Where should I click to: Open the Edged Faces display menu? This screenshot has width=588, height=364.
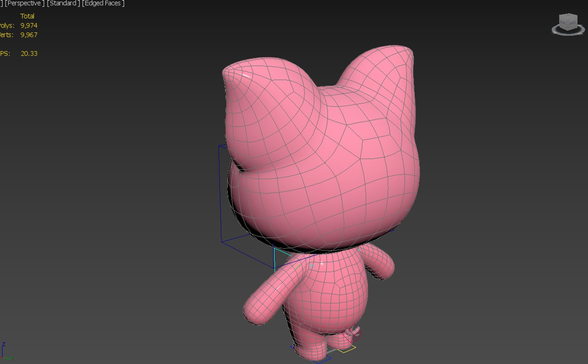[103, 3]
